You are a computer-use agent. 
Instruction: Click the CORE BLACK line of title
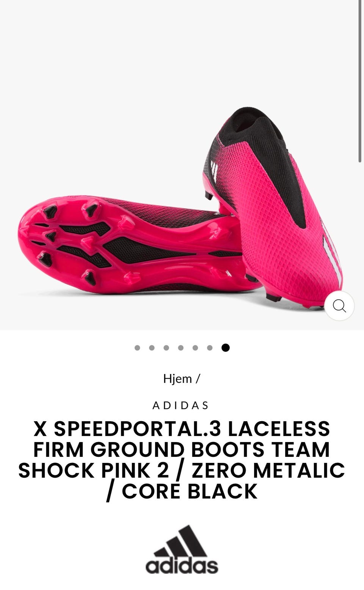182,492
